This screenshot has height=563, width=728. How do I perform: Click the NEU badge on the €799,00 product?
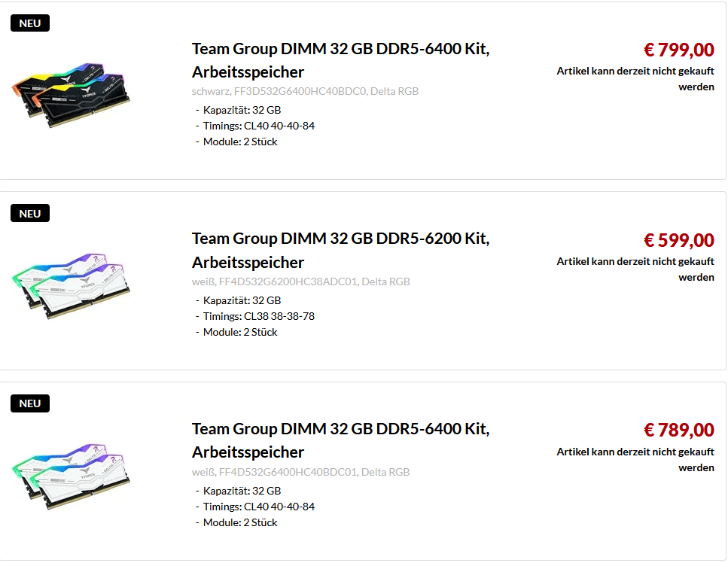30,23
